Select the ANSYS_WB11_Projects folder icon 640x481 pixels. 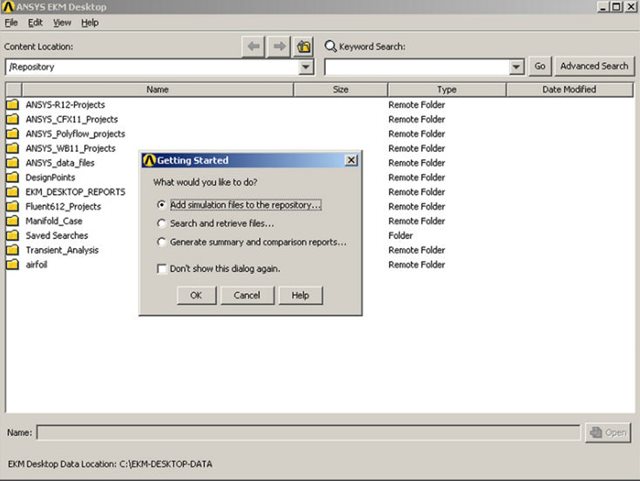click(x=13, y=148)
